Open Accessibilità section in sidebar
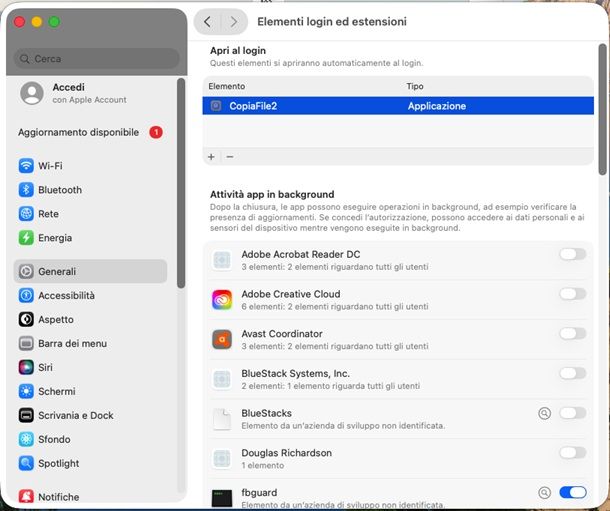 [90, 296]
